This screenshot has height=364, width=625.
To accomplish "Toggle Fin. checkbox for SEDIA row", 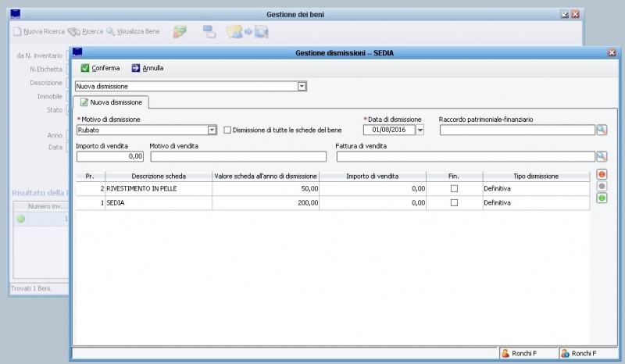I will click(x=454, y=202).
